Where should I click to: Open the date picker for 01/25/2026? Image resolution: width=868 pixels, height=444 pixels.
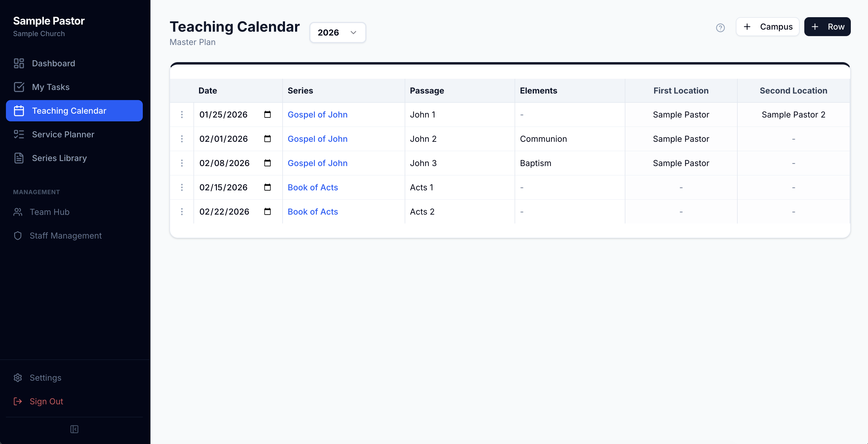click(267, 115)
